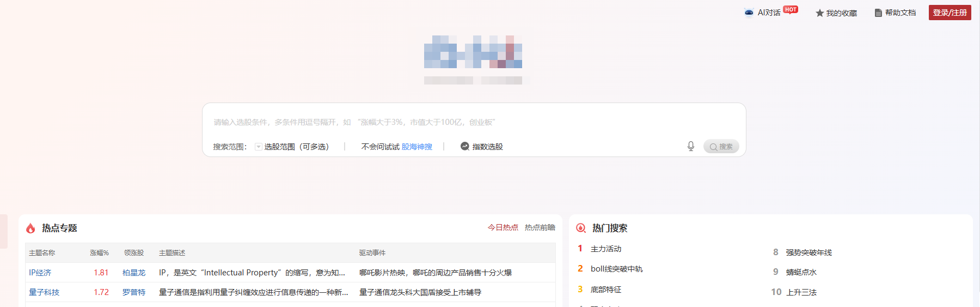Viewport: 980px width, 307px height.
Task: Open the 选股范围 (可多选) selector
Action: click(296, 147)
